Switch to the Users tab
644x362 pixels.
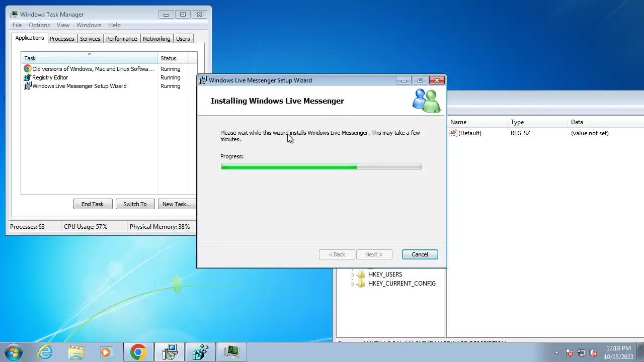point(183,39)
